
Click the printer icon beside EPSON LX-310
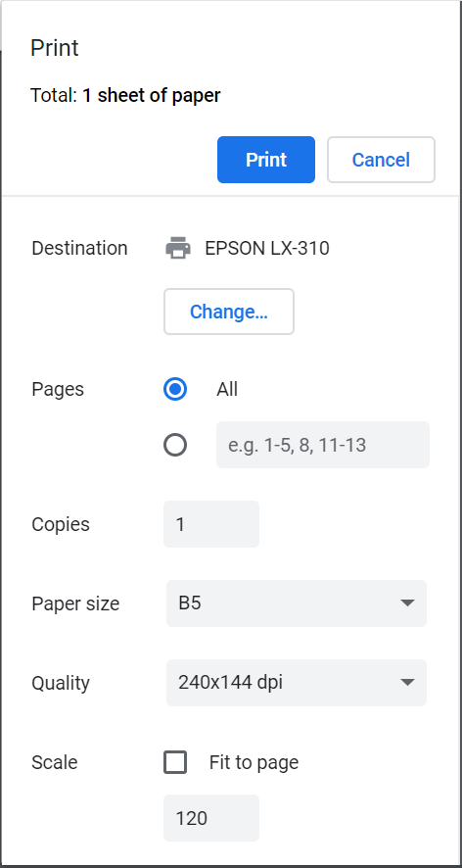coord(178,248)
